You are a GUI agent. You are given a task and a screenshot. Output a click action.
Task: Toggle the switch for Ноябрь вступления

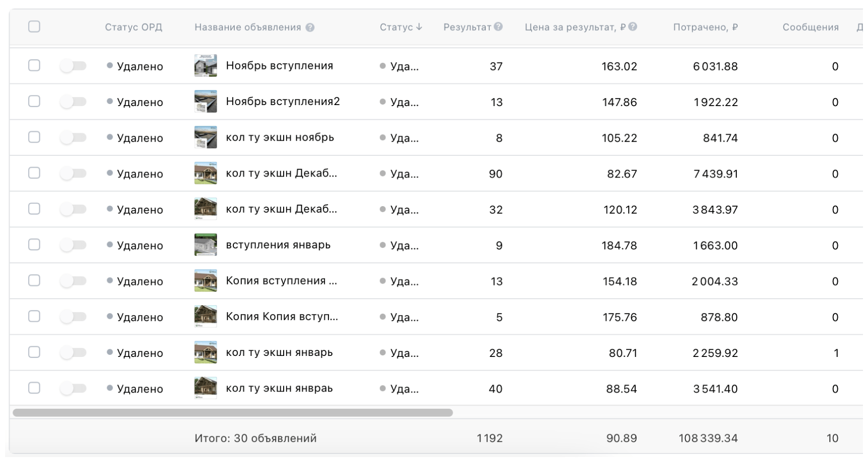(x=73, y=66)
